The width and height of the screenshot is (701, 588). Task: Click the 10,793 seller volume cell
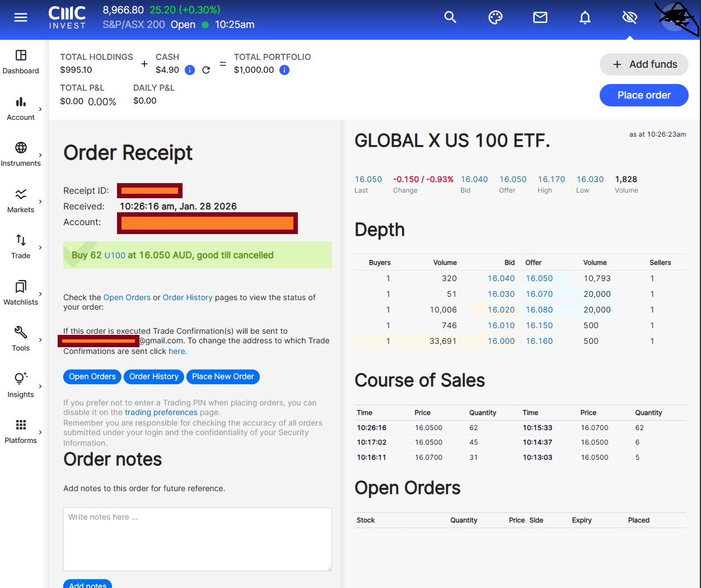[597, 278]
